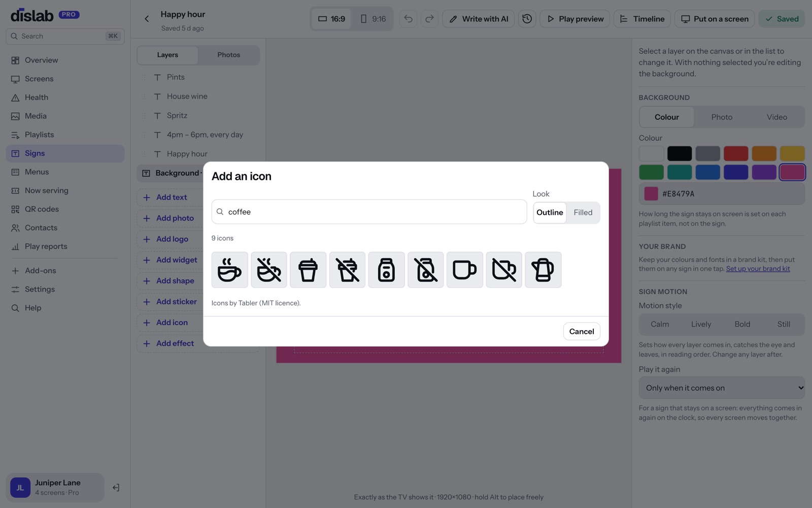Switch icon look to Outline

(550, 213)
